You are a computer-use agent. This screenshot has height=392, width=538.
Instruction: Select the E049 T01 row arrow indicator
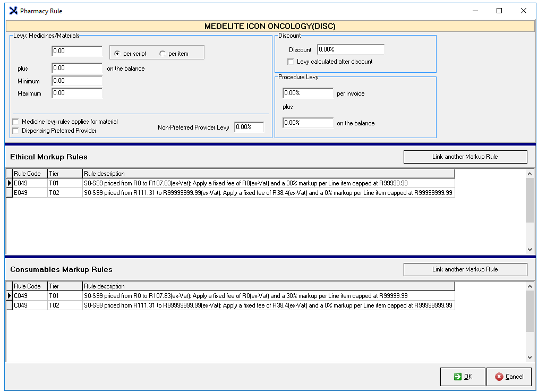pos(9,183)
